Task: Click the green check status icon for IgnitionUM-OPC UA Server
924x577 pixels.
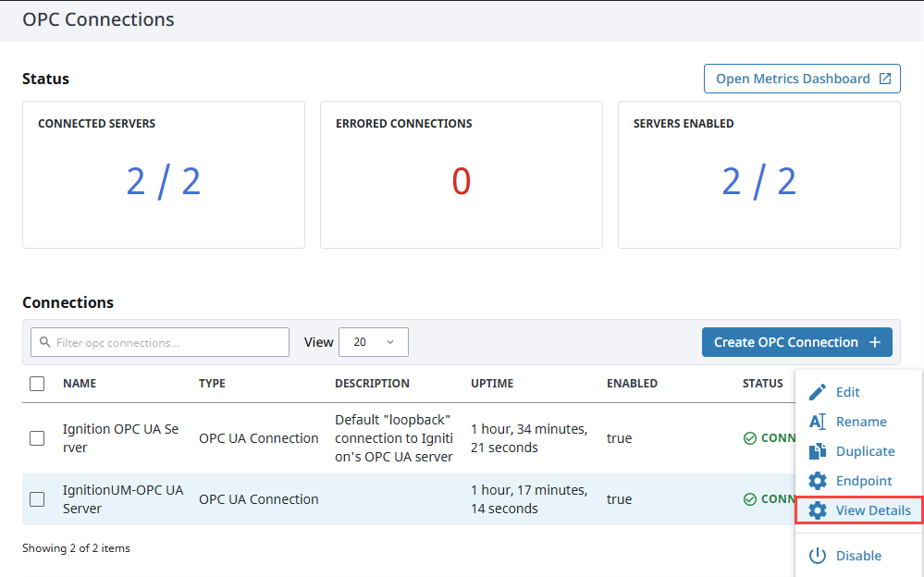Action: point(749,499)
